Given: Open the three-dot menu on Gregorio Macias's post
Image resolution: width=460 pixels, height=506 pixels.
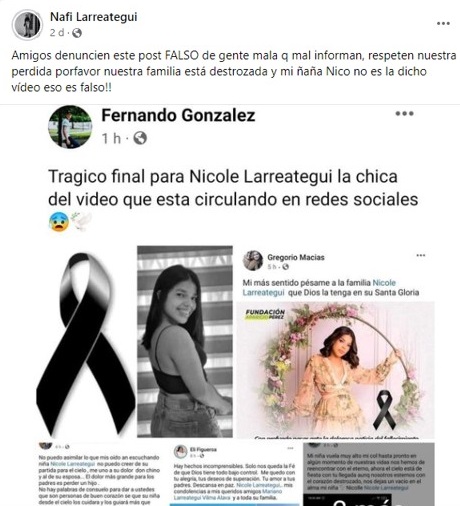Looking at the screenshot, I should click(x=421, y=255).
